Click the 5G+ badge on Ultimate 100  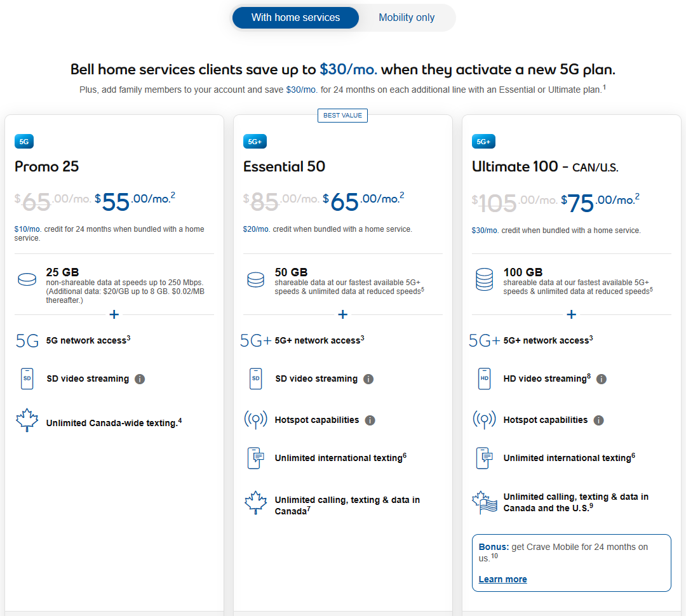coord(483,142)
